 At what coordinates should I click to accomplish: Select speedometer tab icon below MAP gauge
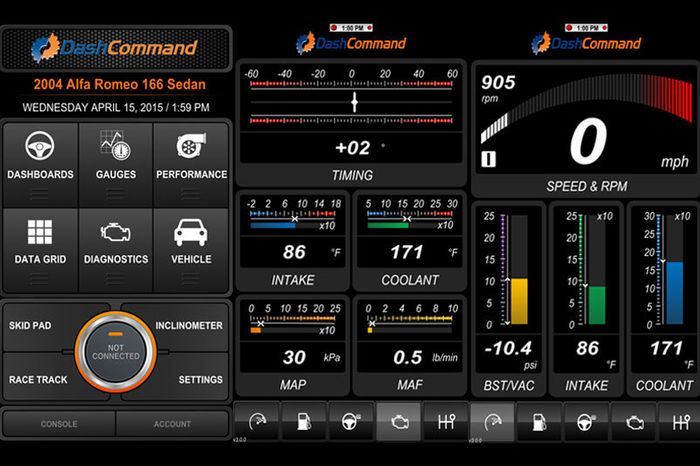click(258, 421)
